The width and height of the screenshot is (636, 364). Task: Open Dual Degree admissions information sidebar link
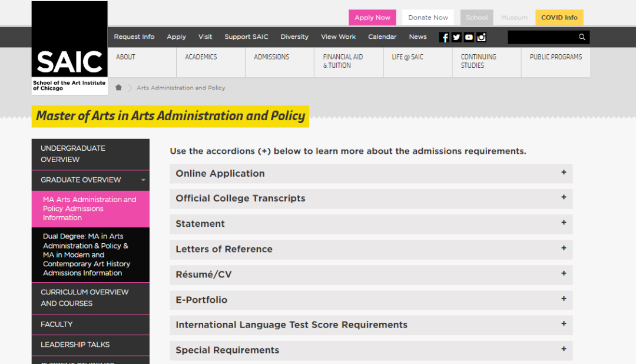(x=91, y=254)
